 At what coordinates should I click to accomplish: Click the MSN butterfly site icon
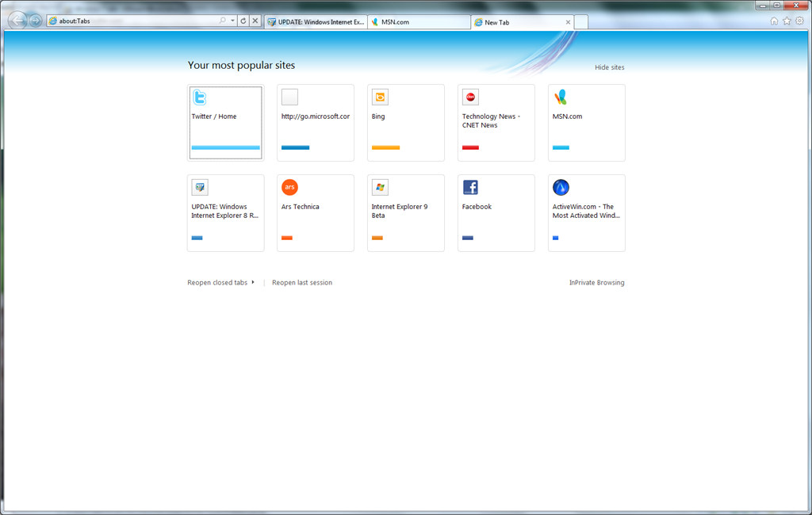(x=561, y=97)
